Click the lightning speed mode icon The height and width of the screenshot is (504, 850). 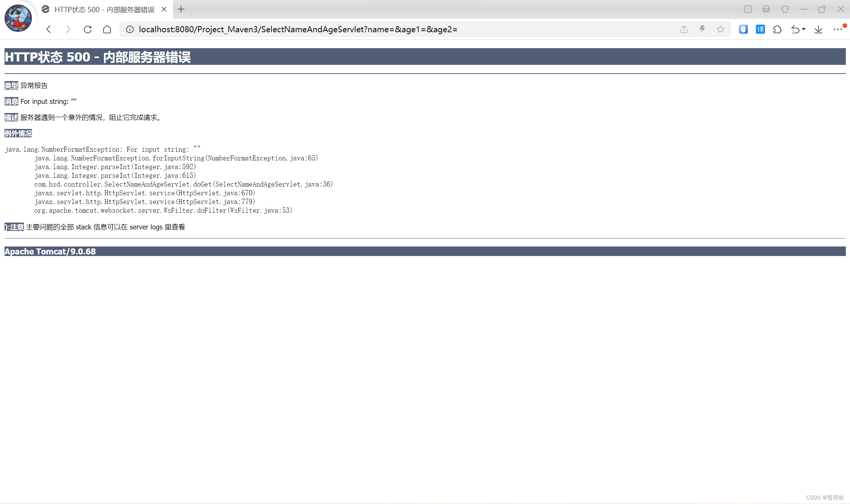click(702, 29)
